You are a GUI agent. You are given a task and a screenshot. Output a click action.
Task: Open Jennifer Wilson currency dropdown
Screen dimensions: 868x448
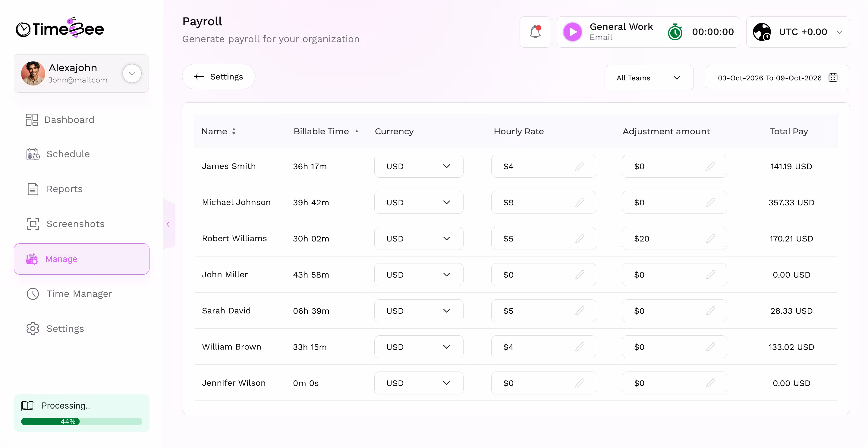point(419,383)
